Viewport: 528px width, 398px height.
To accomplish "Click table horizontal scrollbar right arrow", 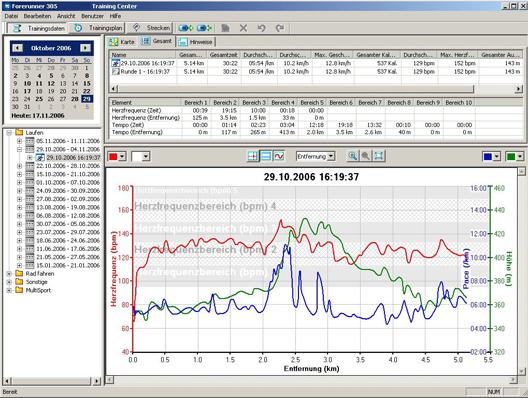I will click(x=519, y=89).
